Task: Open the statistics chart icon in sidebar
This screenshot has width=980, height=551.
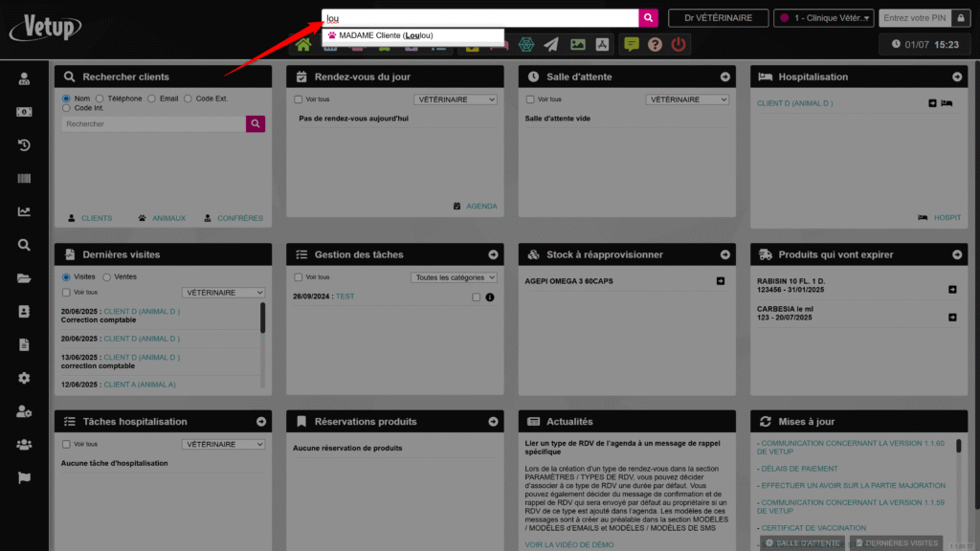Action: click(24, 211)
